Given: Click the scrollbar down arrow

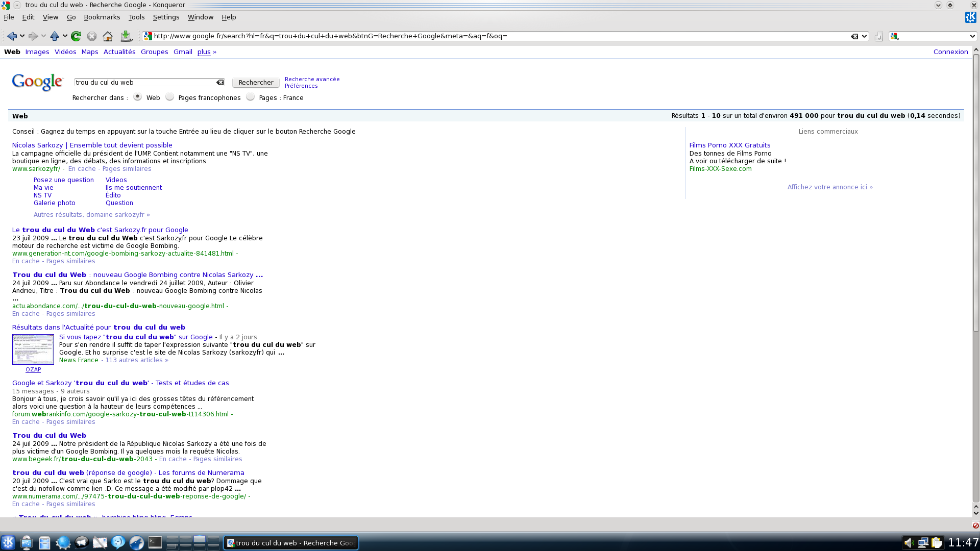Looking at the screenshot, I should 976,513.
